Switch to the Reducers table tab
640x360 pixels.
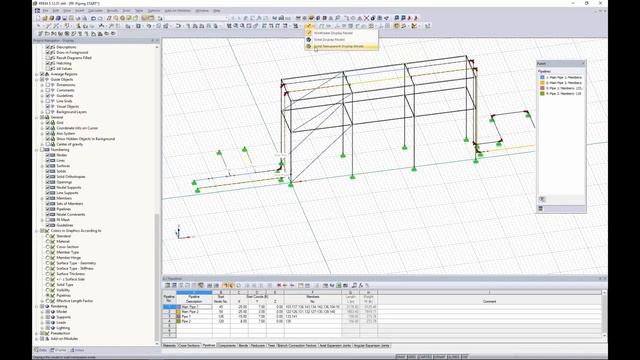point(258,346)
